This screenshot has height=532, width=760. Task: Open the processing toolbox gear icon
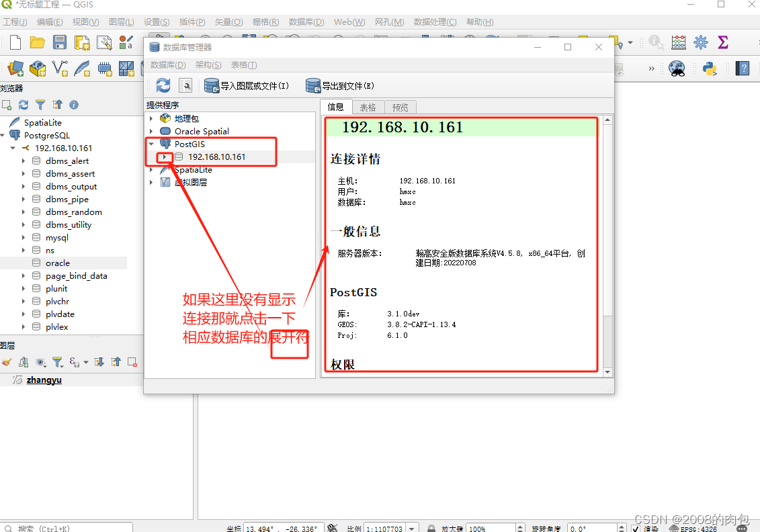pyautogui.click(x=700, y=42)
